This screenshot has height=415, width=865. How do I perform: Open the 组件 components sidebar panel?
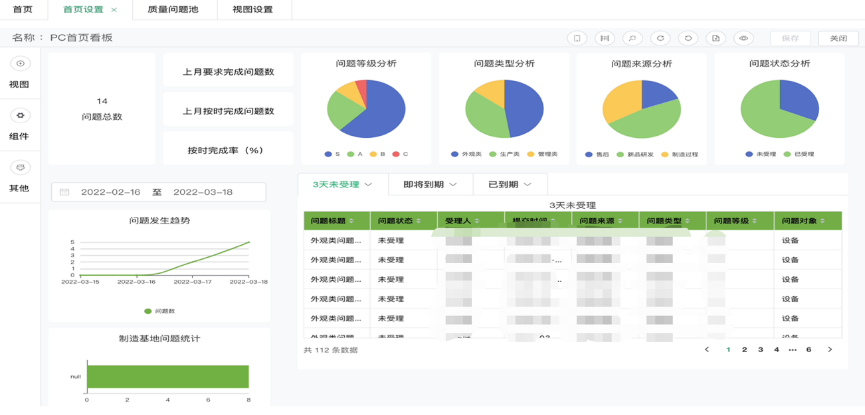click(x=19, y=125)
